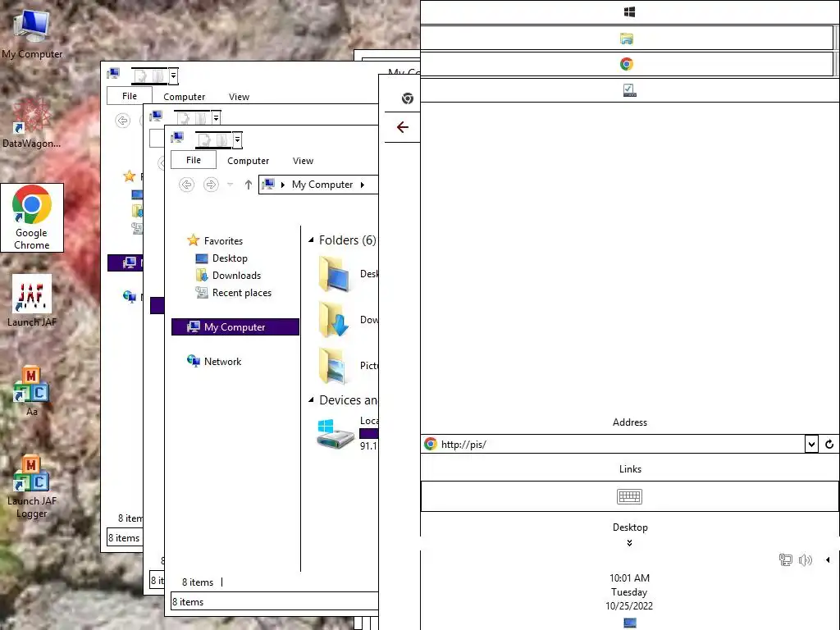Click the clock showing 10:01 AM
Screen dimensions: 840x630
(x=629, y=578)
